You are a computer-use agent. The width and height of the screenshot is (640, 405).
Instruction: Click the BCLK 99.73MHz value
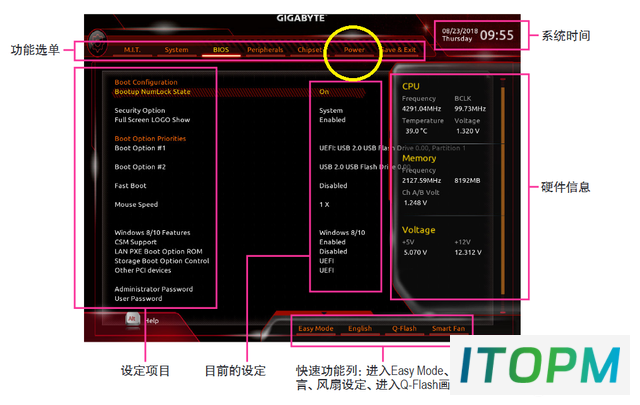click(470, 109)
